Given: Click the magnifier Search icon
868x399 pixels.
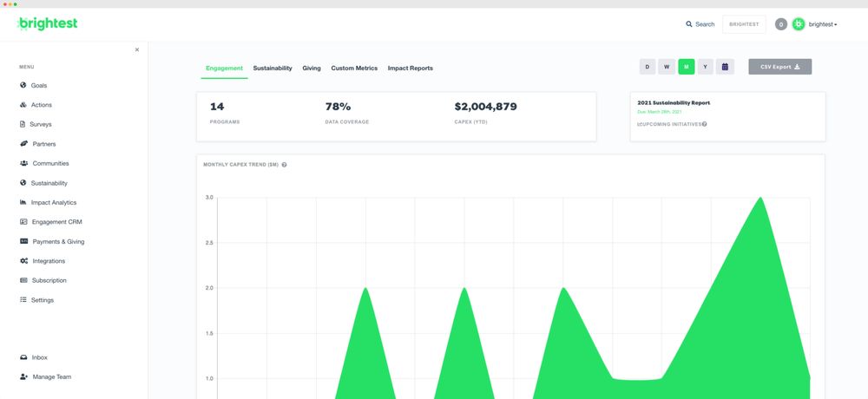Looking at the screenshot, I should click(x=688, y=24).
